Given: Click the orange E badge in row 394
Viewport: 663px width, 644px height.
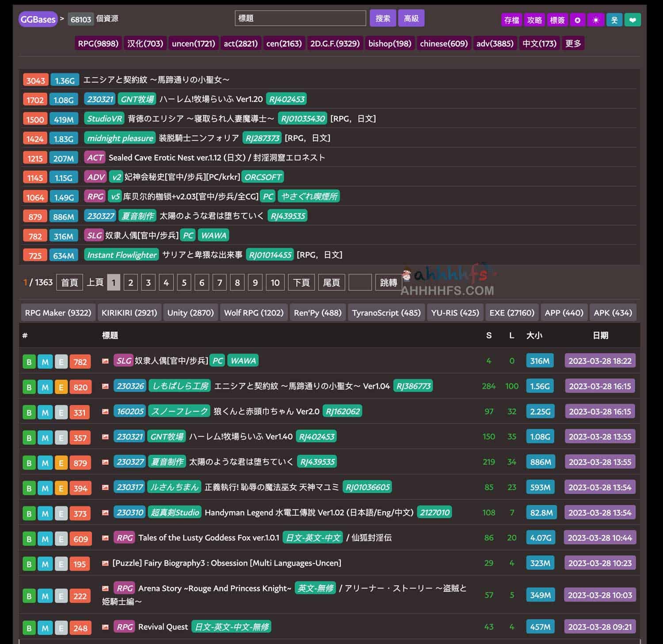Looking at the screenshot, I should click(x=61, y=488).
